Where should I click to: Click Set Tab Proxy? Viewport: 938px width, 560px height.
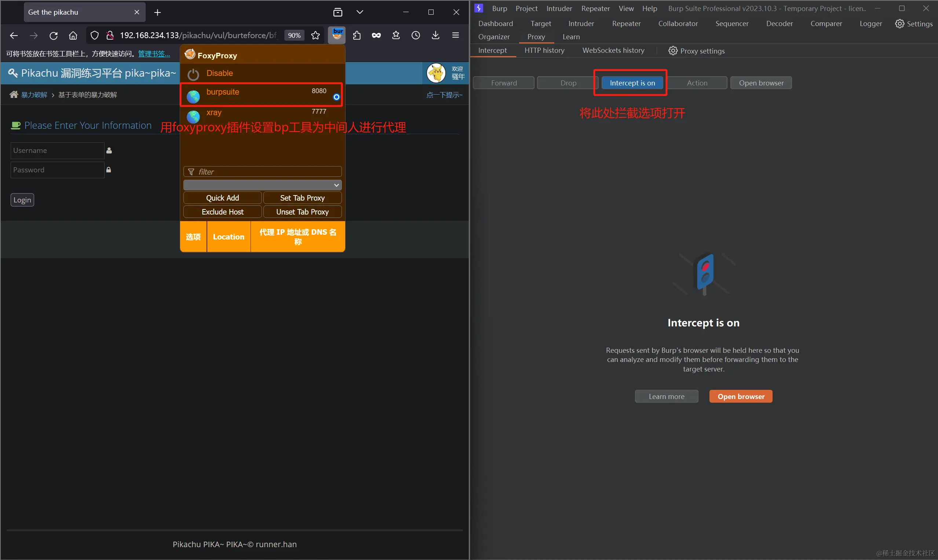click(x=302, y=198)
